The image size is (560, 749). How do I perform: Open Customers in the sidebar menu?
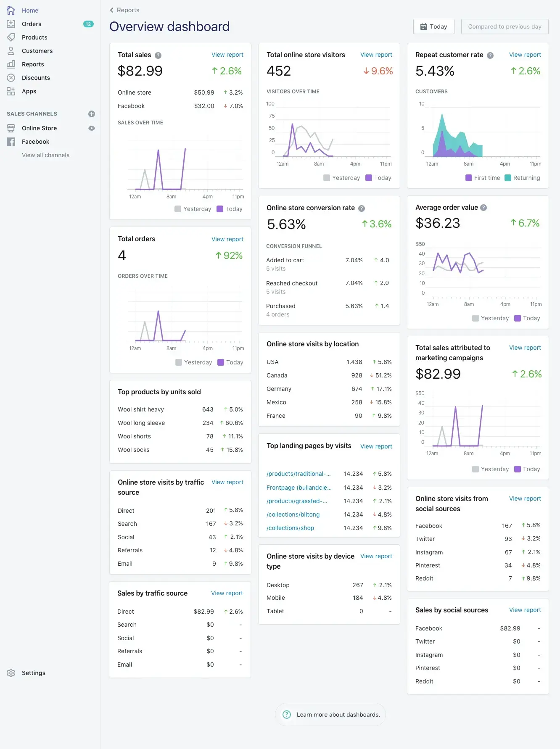click(x=37, y=51)
